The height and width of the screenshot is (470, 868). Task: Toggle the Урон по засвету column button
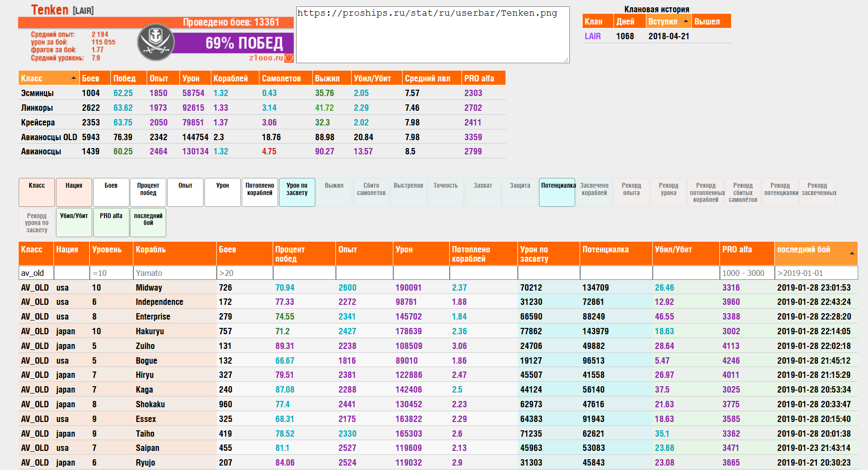click(297, 192)
